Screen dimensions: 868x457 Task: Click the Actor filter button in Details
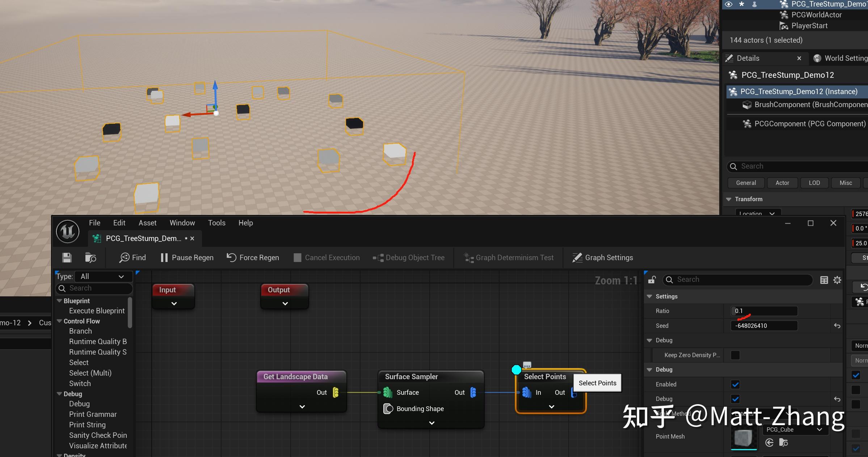pos(782,183)
